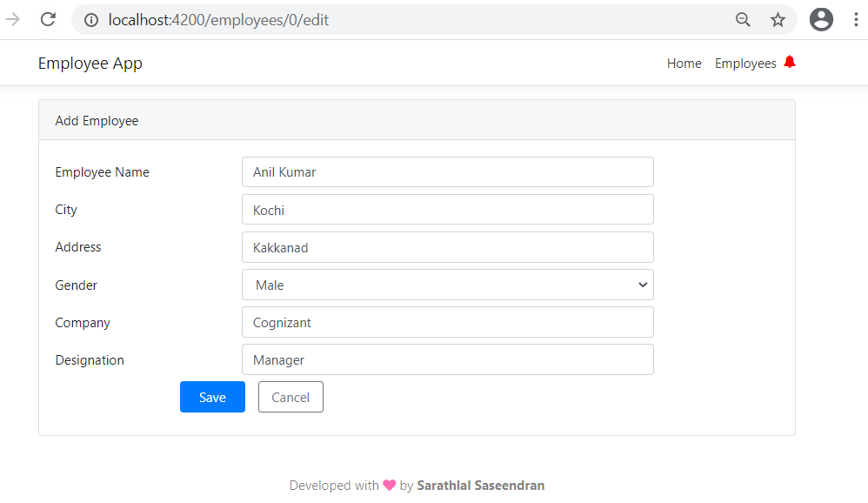Click the Company field showing Cognizant

click(448, 322)
